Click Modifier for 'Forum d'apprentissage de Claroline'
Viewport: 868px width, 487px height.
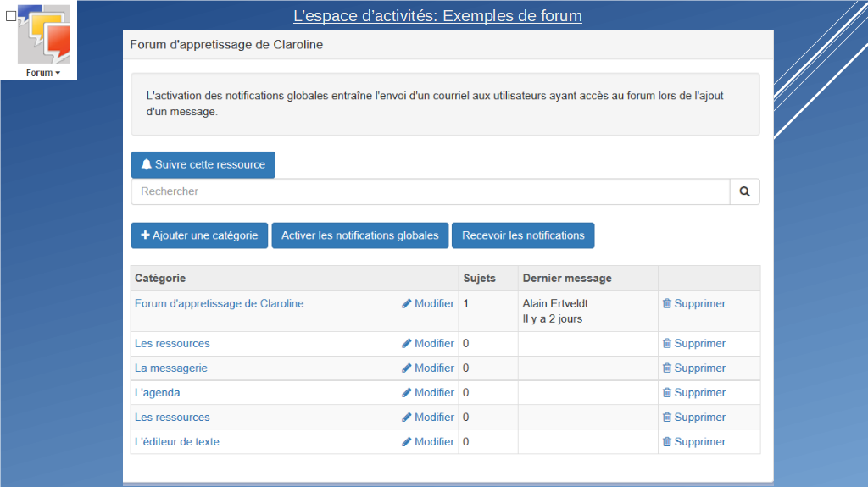click(428, 303)
